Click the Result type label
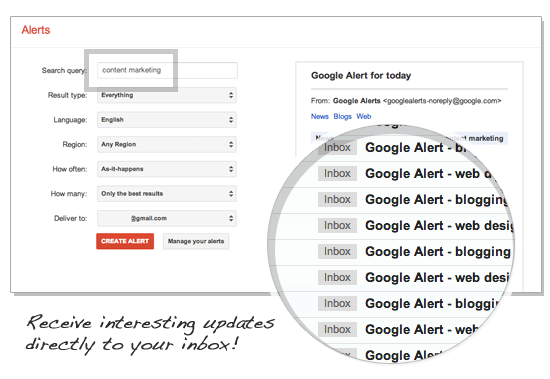The height and width of the screenshot is (379, 550). 67,95
